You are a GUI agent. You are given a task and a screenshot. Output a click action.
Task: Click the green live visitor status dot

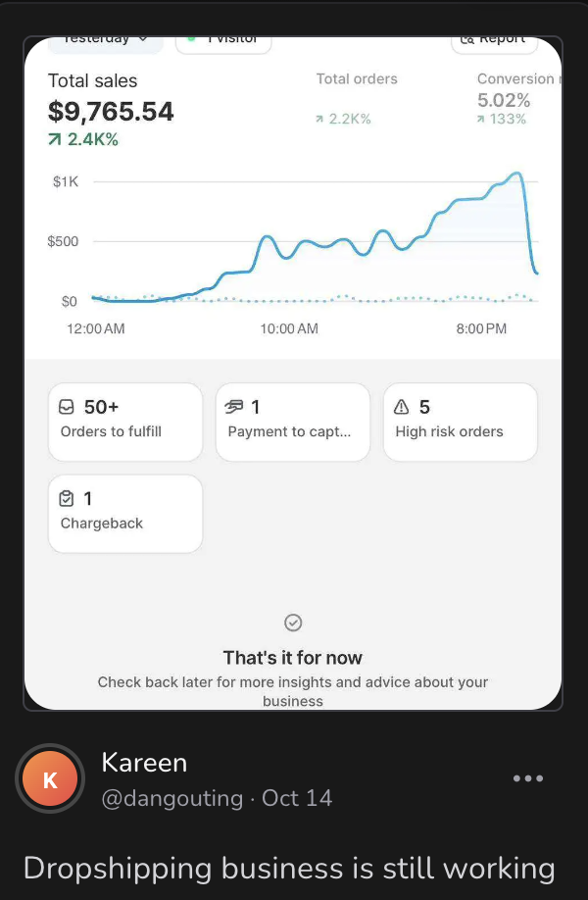coord(191,40)
